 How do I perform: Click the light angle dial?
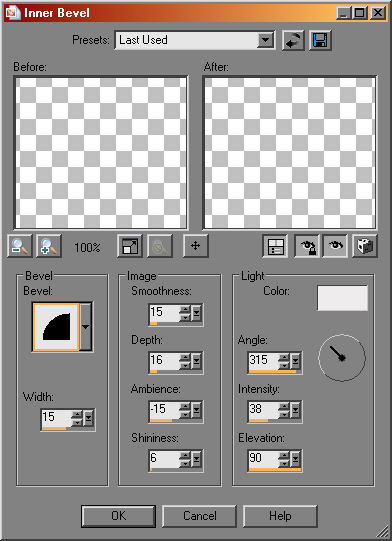point(342,358)
